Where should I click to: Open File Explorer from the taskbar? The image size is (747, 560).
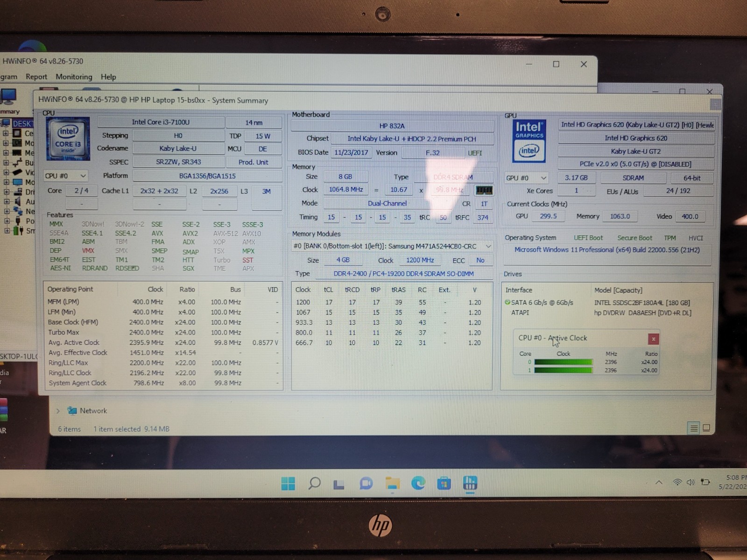(x=392, y=483)
